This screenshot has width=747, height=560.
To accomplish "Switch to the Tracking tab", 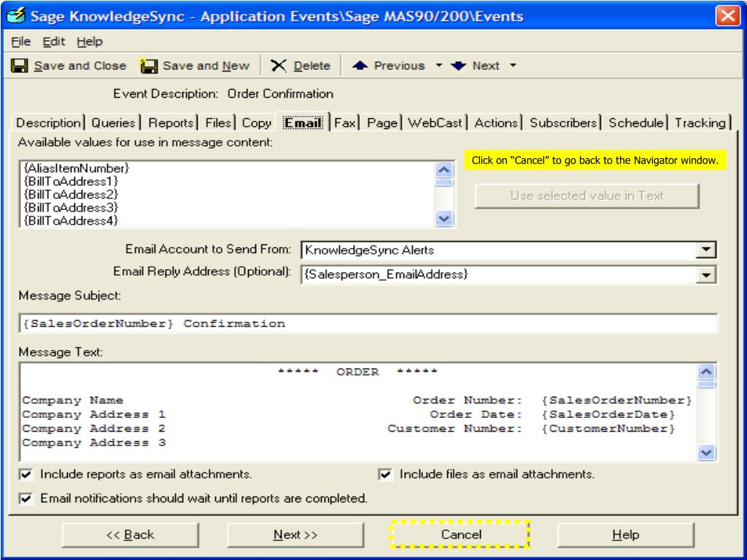I will pos(700,122).
